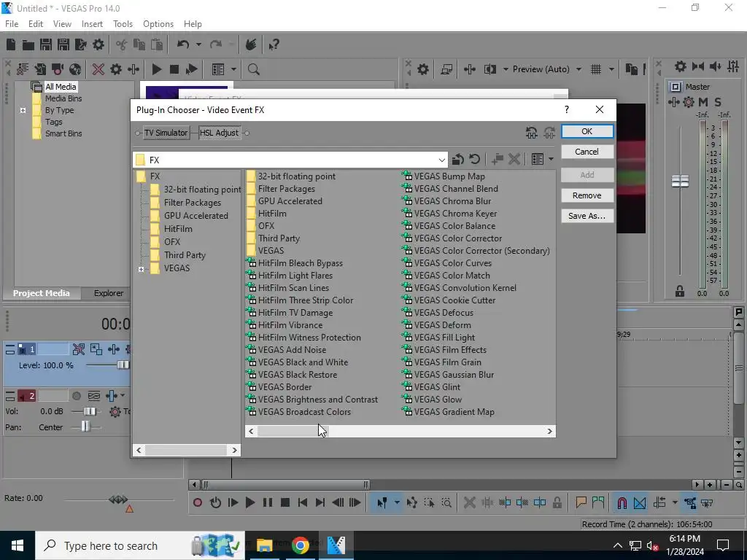This screenshot has height=560, width=747.
Task: Click the Master volume fader handle
Action: click(x=680, y=182)
